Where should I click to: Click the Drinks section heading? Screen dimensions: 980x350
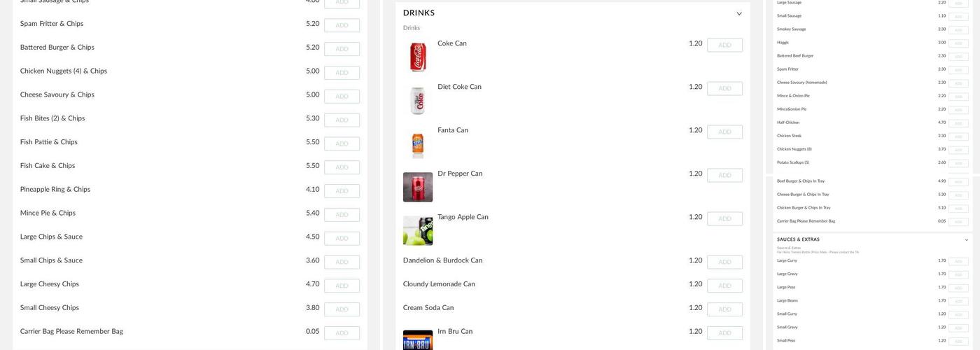(x=419, y=13)
